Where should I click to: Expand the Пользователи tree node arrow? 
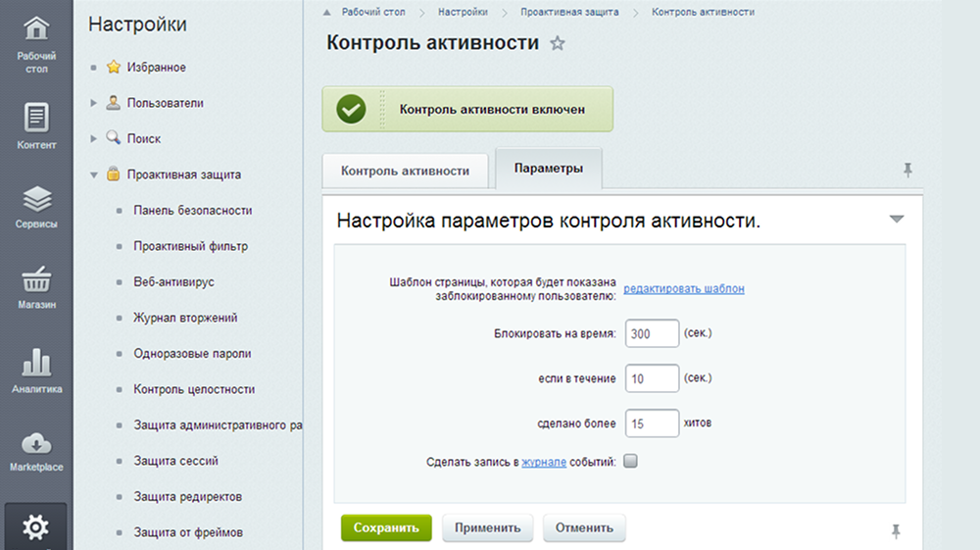pos(93,103)
